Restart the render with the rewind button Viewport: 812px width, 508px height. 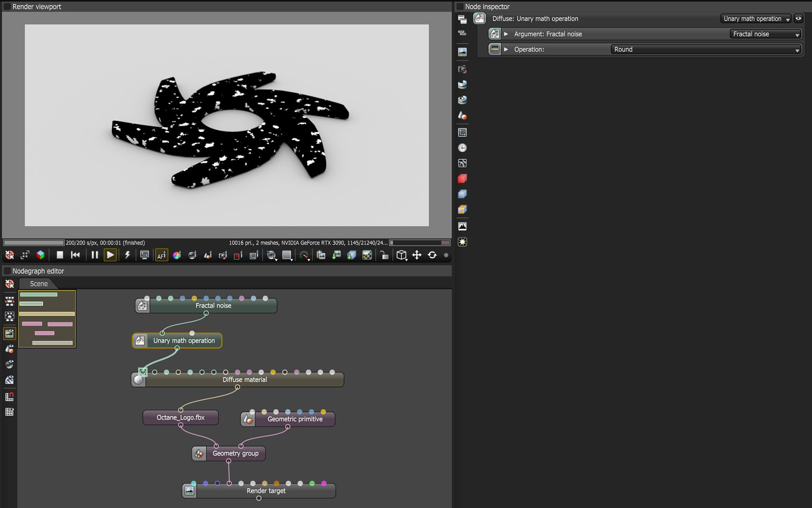75,255
